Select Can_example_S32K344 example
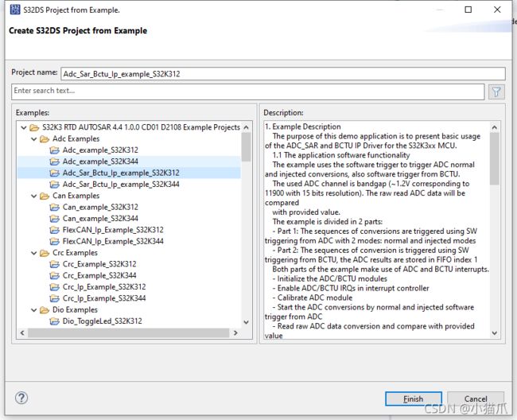Image resolution: width=517 pixels, height=420 pixels. point(100,219)
